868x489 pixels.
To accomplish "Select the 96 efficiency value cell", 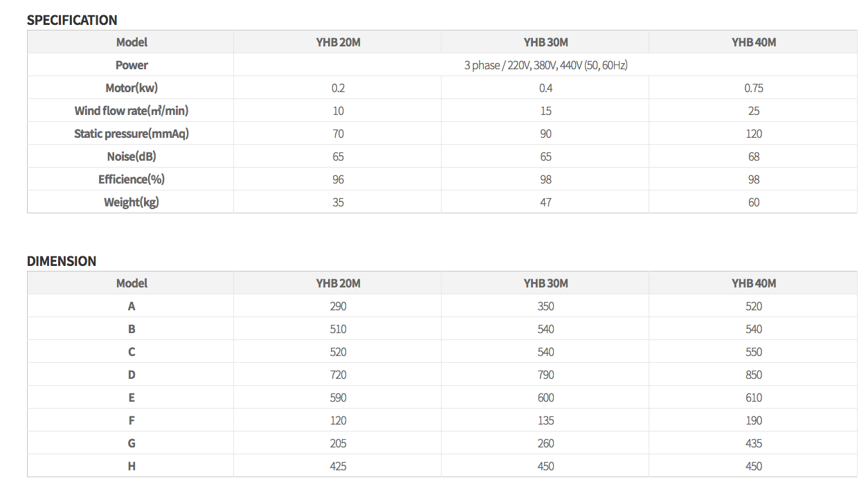I will click(338, 179).
